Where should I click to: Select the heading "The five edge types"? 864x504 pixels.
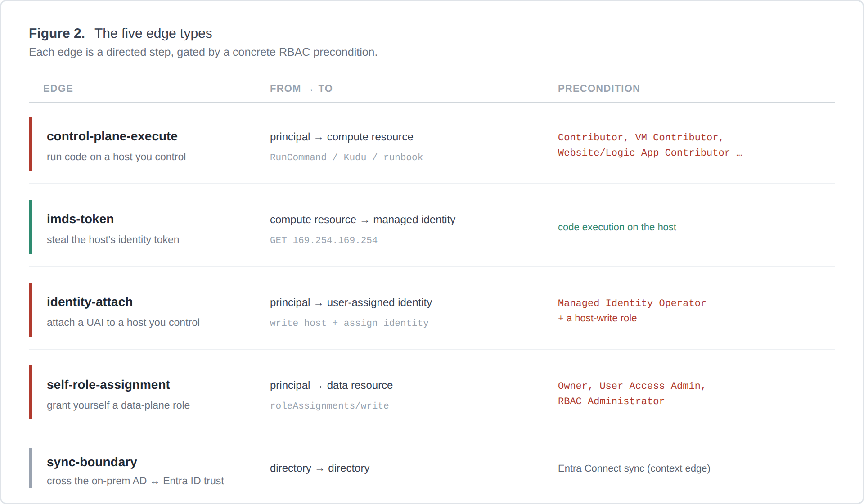tap(153, 33)
